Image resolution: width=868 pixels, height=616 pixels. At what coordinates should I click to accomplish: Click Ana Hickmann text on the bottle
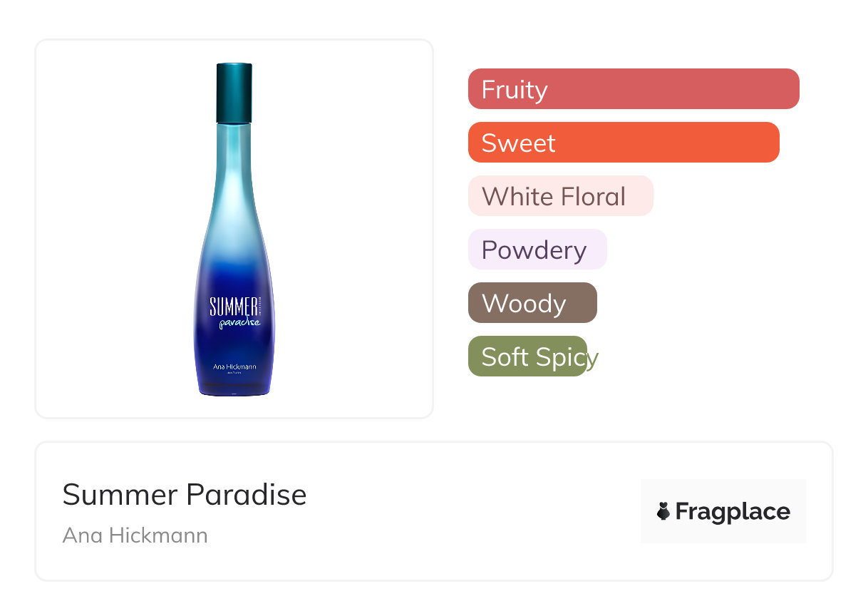tap(234, 366)
